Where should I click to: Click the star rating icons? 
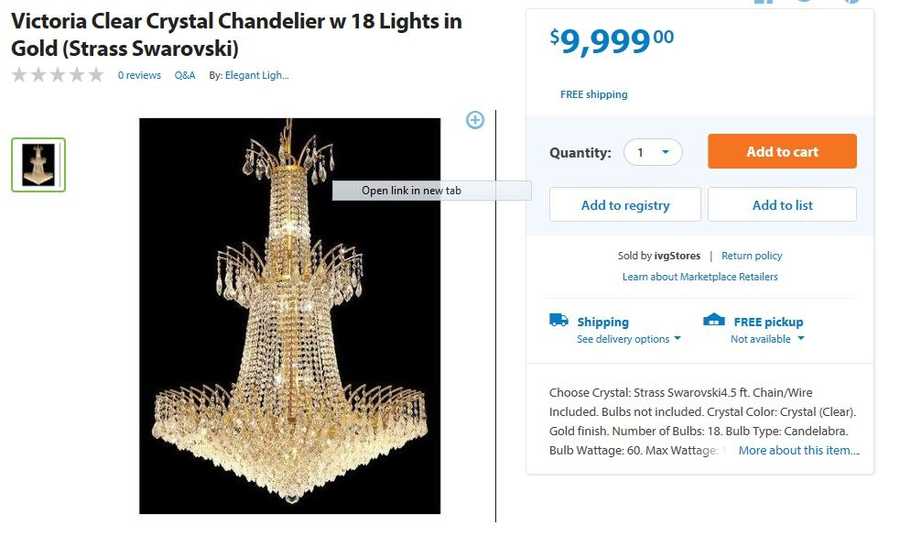[58, 75]
